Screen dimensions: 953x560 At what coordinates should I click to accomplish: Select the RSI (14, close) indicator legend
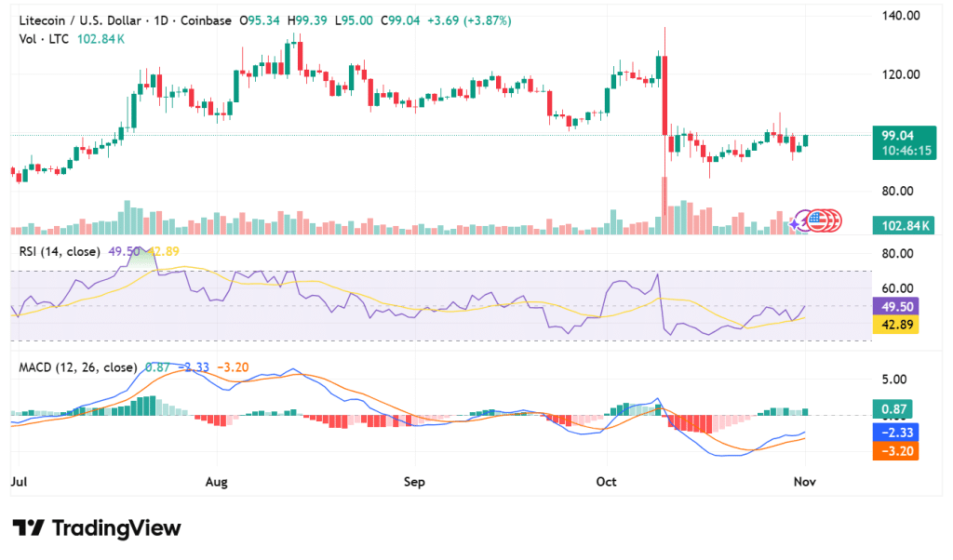(x=61, y=251)
